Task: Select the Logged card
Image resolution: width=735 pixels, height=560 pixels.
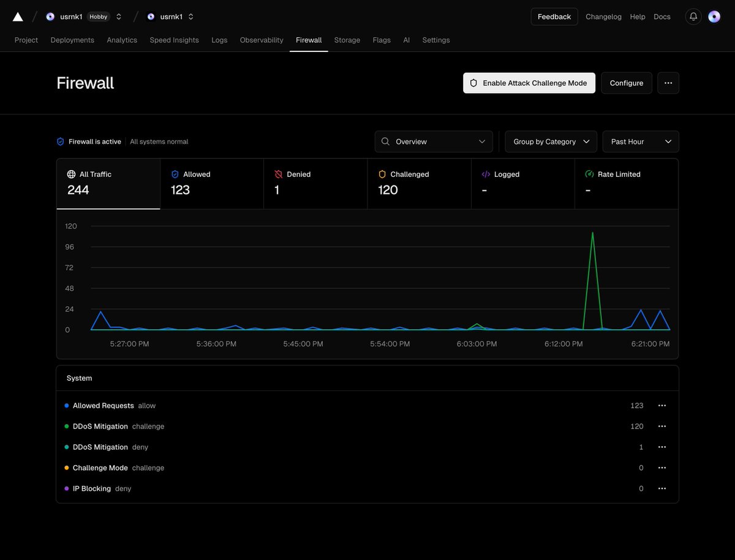Action: (523, 184)
